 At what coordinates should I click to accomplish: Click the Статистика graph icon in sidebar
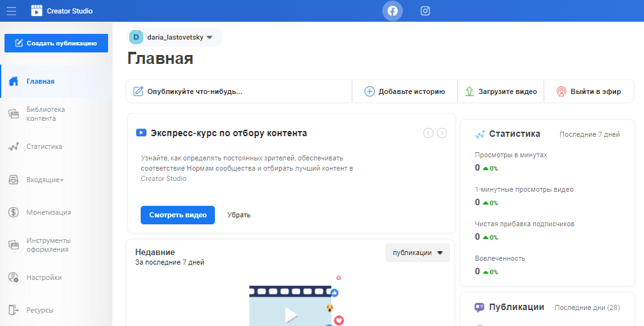(13, 146)
